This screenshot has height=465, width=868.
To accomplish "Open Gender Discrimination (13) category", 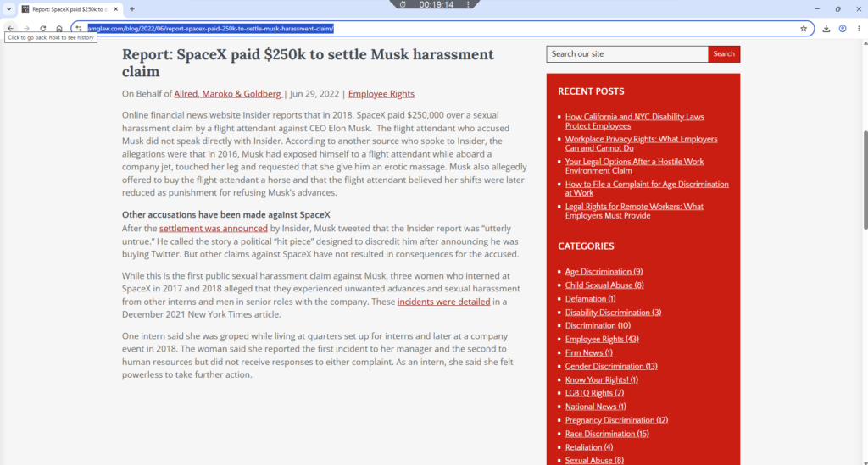I will coord(610,366).
